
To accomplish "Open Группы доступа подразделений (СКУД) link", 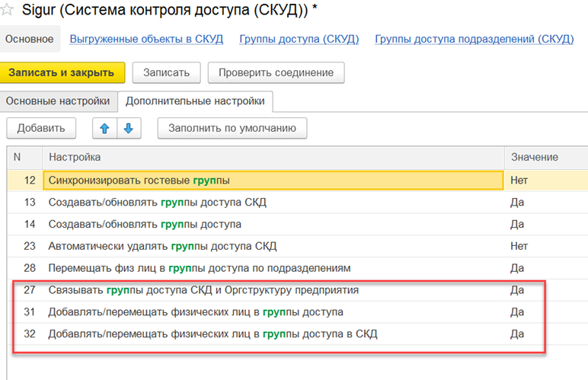I will point(475,39).
